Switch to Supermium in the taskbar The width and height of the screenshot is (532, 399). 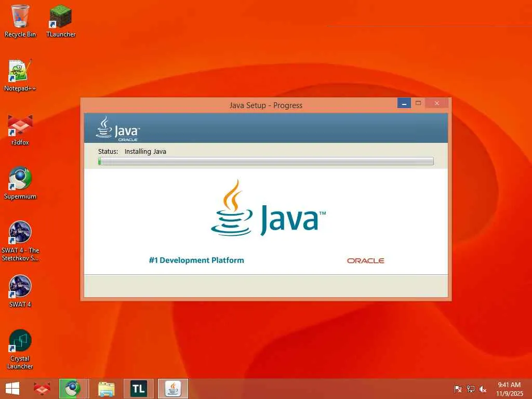click(x=73, y=389)
